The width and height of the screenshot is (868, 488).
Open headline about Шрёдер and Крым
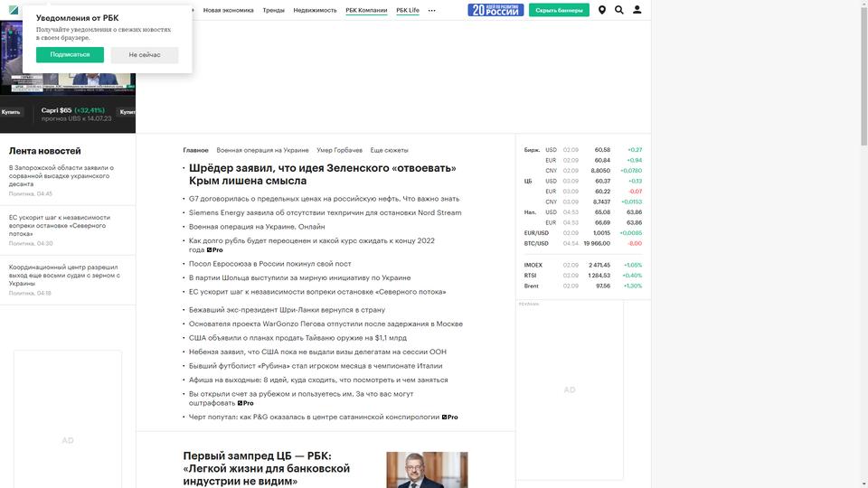pos(322,174)
